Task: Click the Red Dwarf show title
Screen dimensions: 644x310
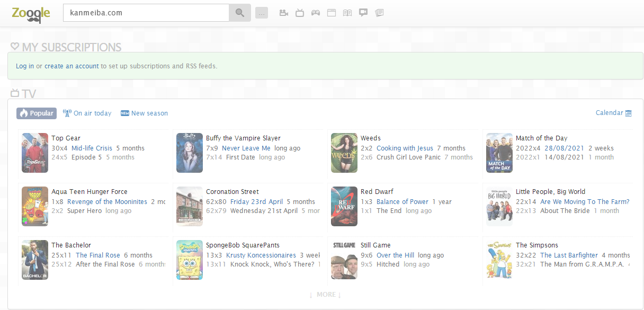Action: tap(377, 192)
